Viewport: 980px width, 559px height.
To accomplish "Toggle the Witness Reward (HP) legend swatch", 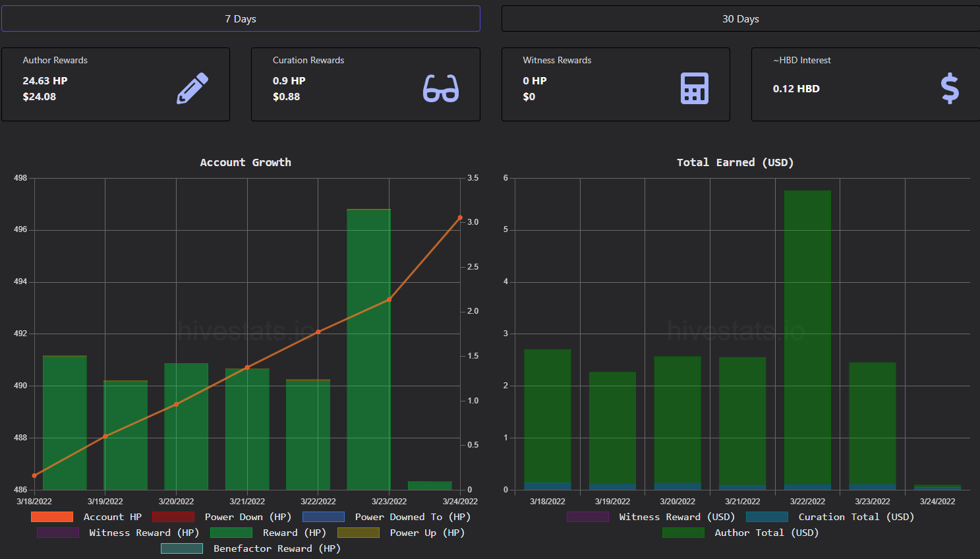I will 58,533.
